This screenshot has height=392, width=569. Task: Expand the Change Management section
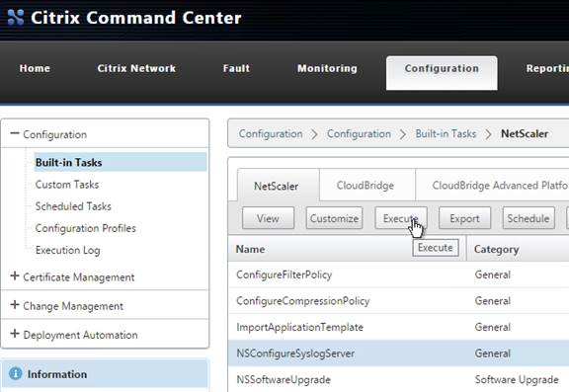coord(15,305)
